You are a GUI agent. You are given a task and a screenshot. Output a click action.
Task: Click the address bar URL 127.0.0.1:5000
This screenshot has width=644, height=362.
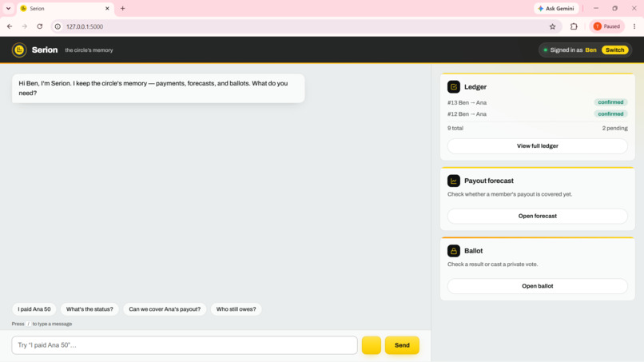(x=85, y=26)
